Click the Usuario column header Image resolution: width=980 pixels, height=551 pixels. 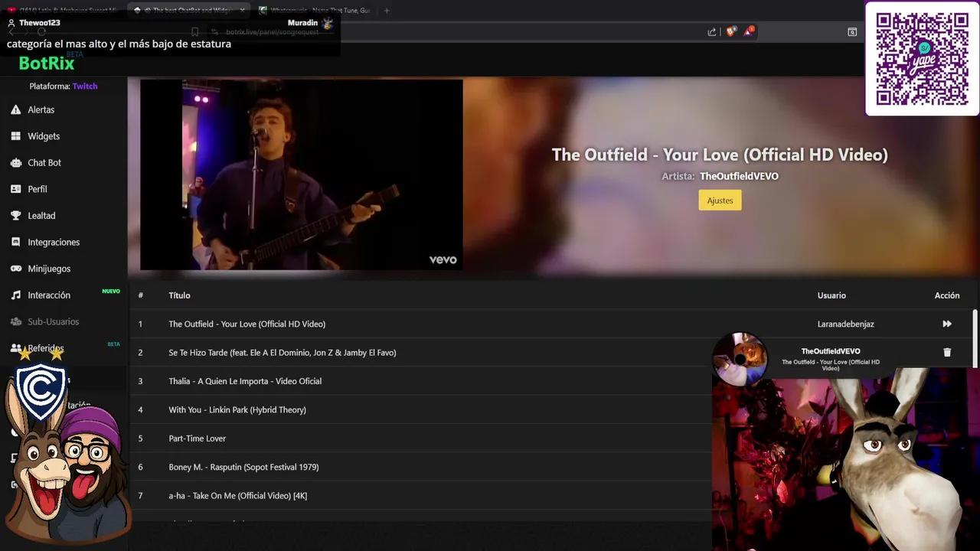(x=831, y=295)
